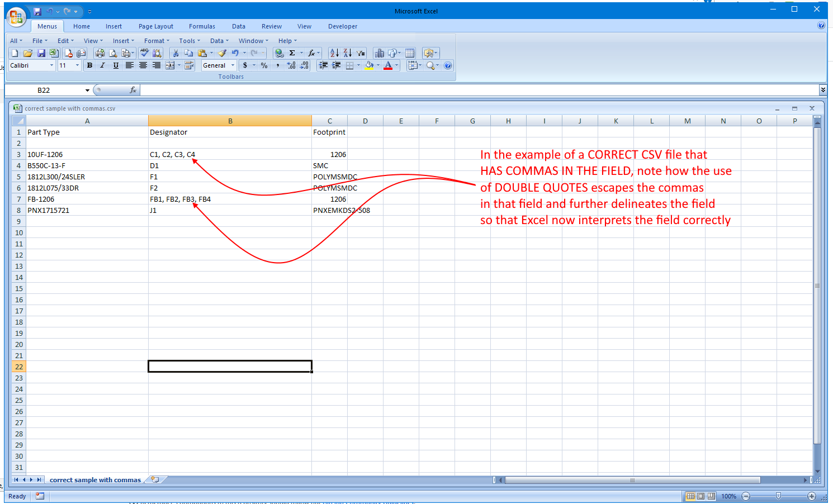
Task: Toggle Italic formatting
Action: (102, 65)
